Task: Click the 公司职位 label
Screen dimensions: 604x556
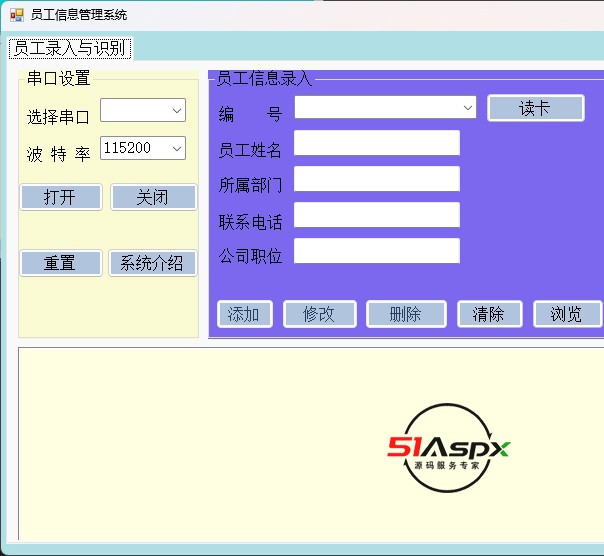Action: click(250, 256)
